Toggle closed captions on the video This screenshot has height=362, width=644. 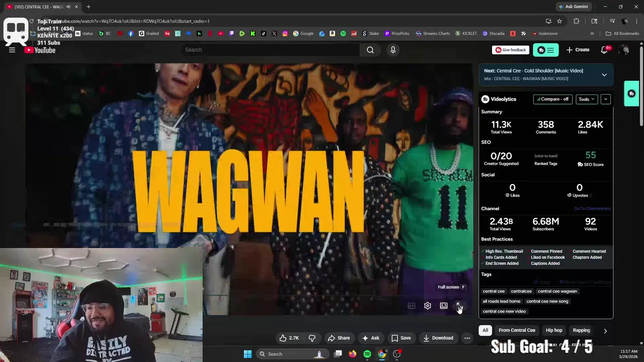(412, 306)
